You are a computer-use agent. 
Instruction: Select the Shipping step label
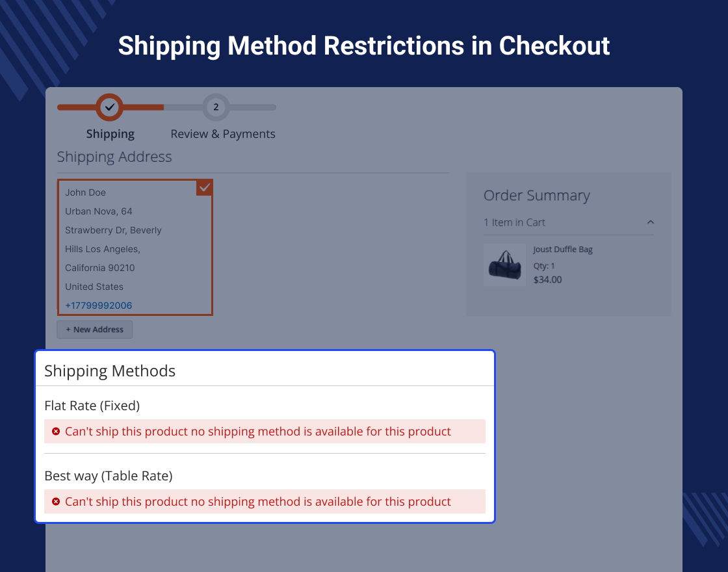(x=110, y=134)
